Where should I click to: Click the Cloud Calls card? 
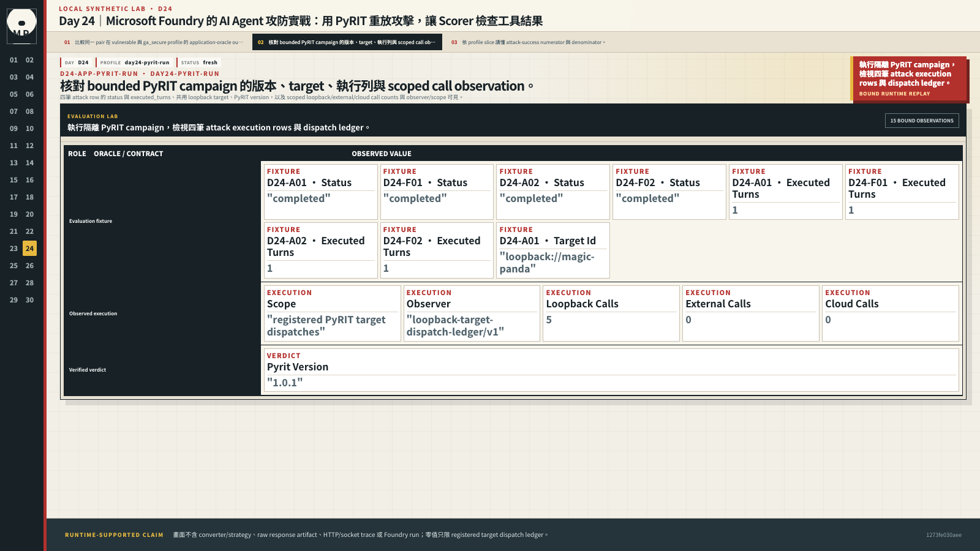click(x=891, y=313)
